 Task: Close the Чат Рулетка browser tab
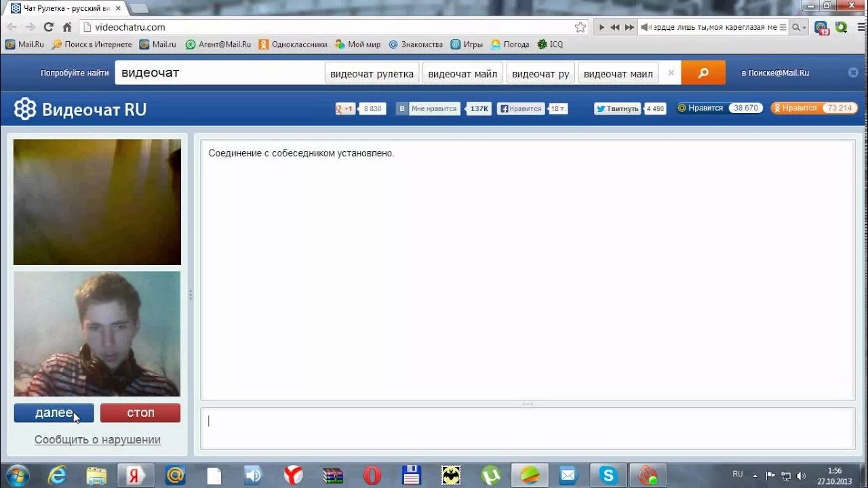click(118, 8)
